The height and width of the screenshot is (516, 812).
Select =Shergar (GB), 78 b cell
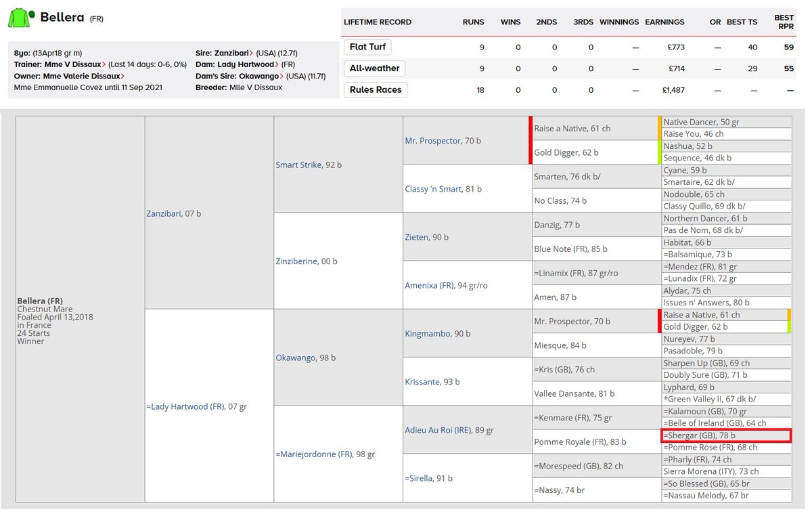point(727,435)
